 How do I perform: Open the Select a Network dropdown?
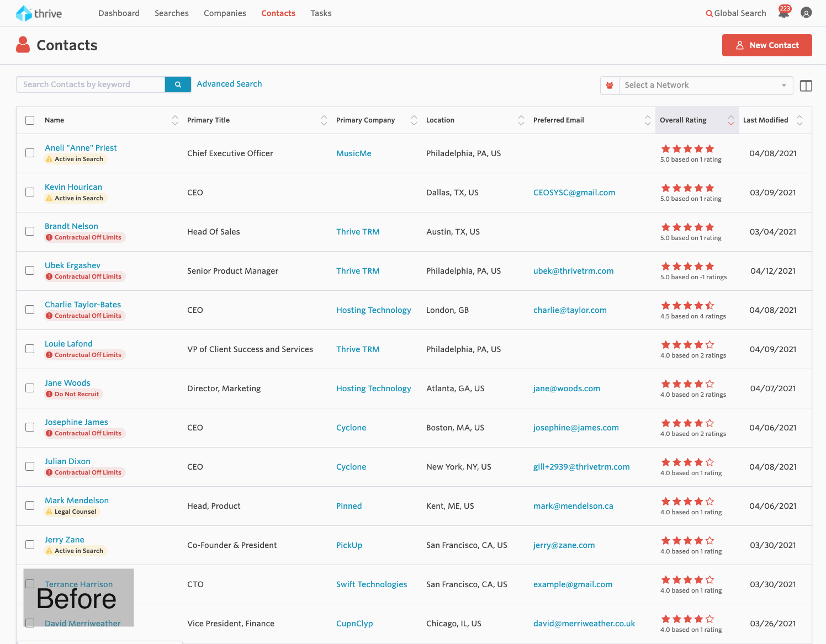(706, 86)
